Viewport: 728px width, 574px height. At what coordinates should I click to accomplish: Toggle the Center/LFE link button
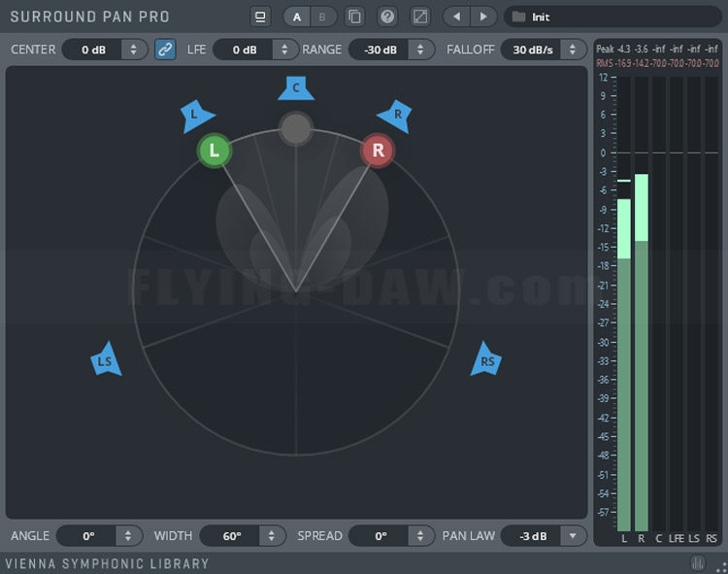tap(165, 50)
